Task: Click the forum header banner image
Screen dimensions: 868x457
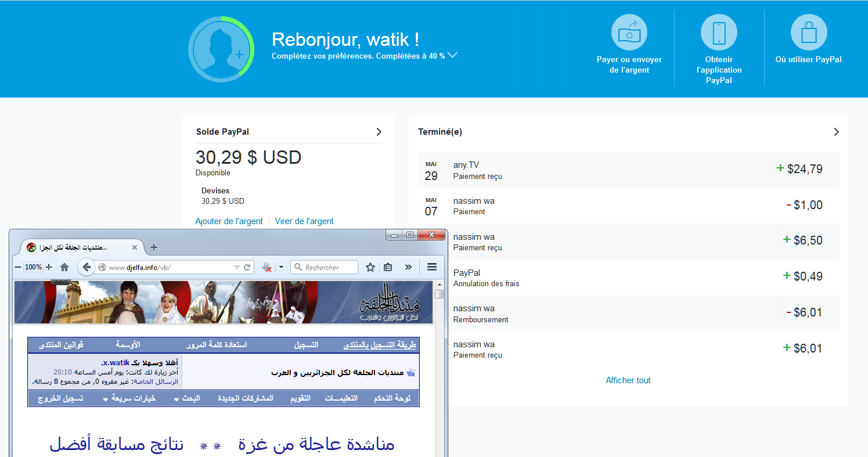Action: point(224,302)
